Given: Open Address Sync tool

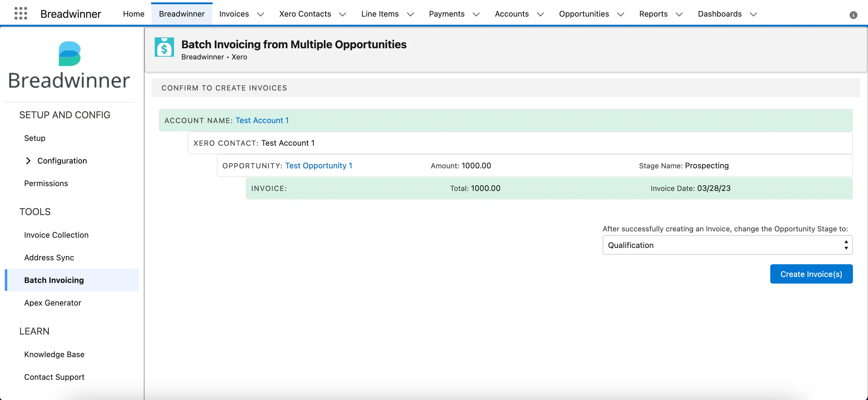Looking at the screenshot, I should (x=49, y=257).
